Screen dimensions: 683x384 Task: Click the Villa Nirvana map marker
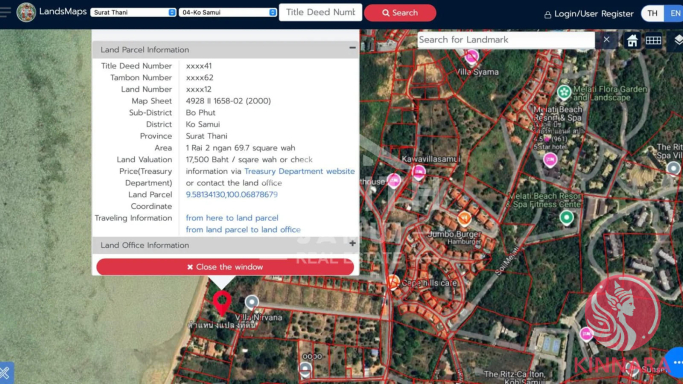[x=251, y=302]
